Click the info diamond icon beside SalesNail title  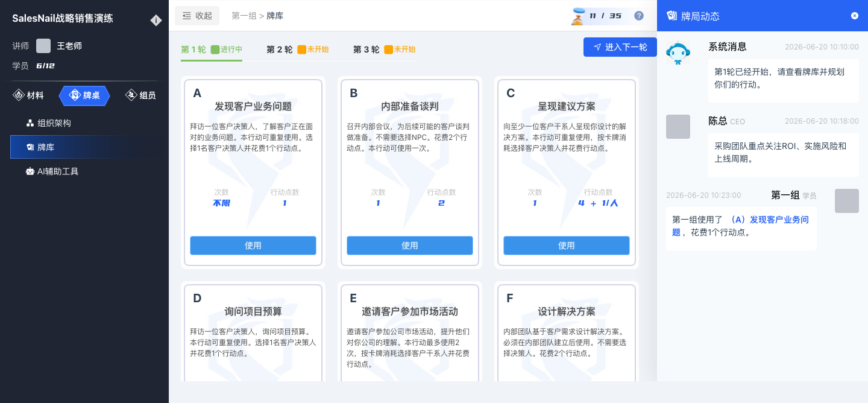coord(156,21)
